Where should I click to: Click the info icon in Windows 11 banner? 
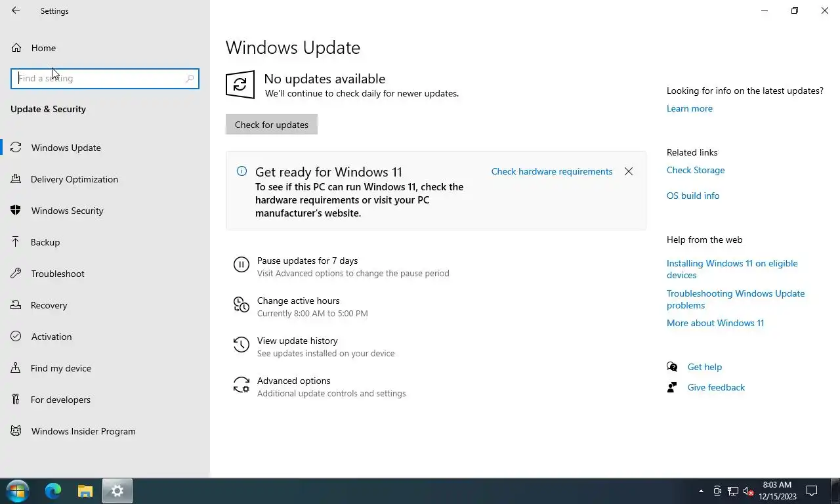(241, 171)
